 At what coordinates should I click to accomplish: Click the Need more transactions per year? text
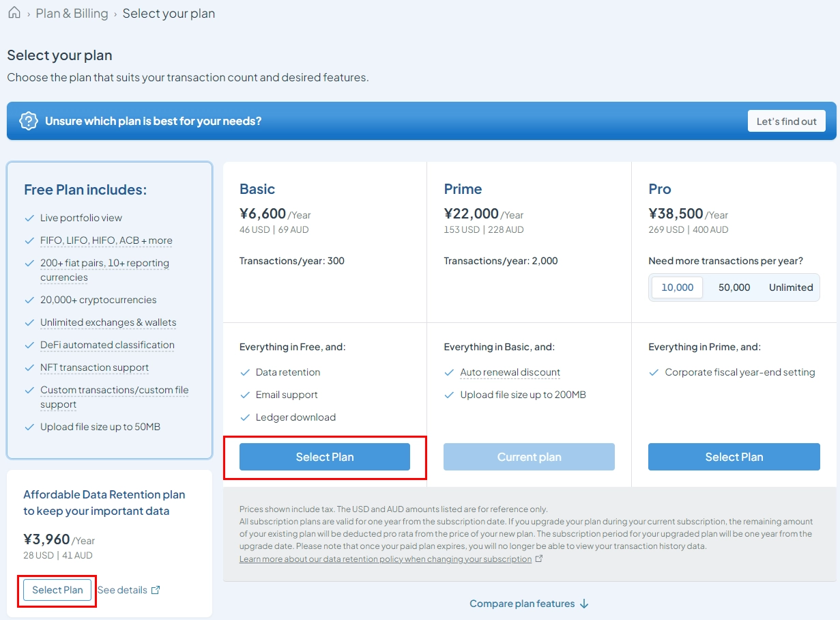click(725, 261)
